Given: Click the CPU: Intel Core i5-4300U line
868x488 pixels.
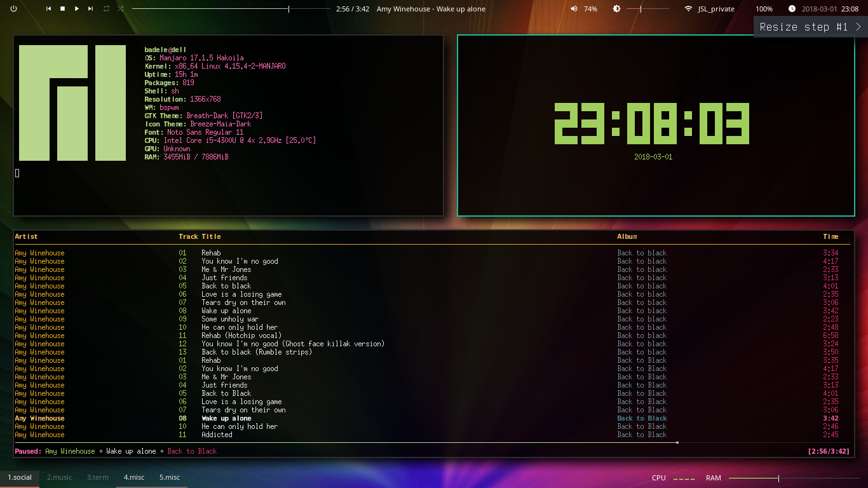Looking at the screenshot, I should 230,140.
